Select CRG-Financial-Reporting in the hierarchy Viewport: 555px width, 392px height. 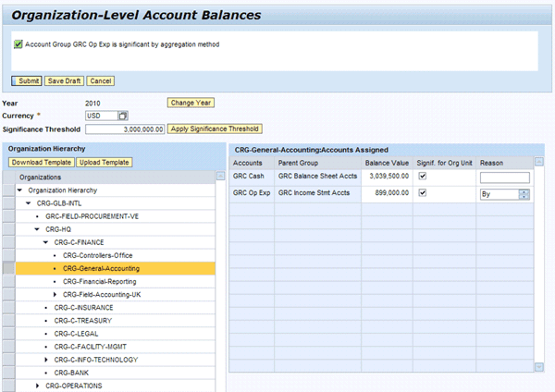coord(99,281)
